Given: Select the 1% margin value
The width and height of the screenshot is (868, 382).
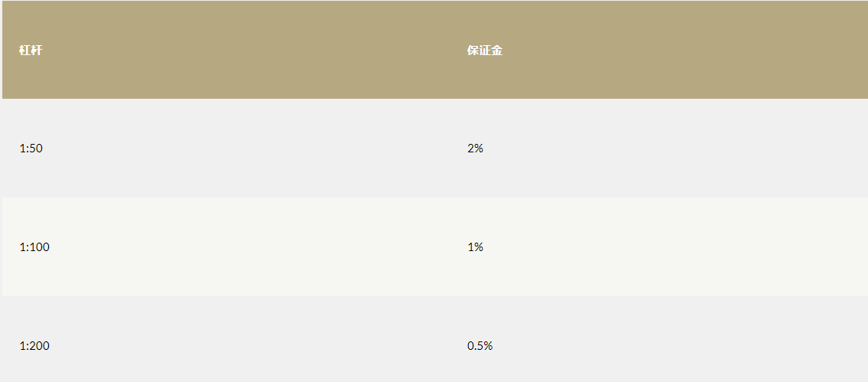Looking at the screenshot, I should (x=475, y=247).
